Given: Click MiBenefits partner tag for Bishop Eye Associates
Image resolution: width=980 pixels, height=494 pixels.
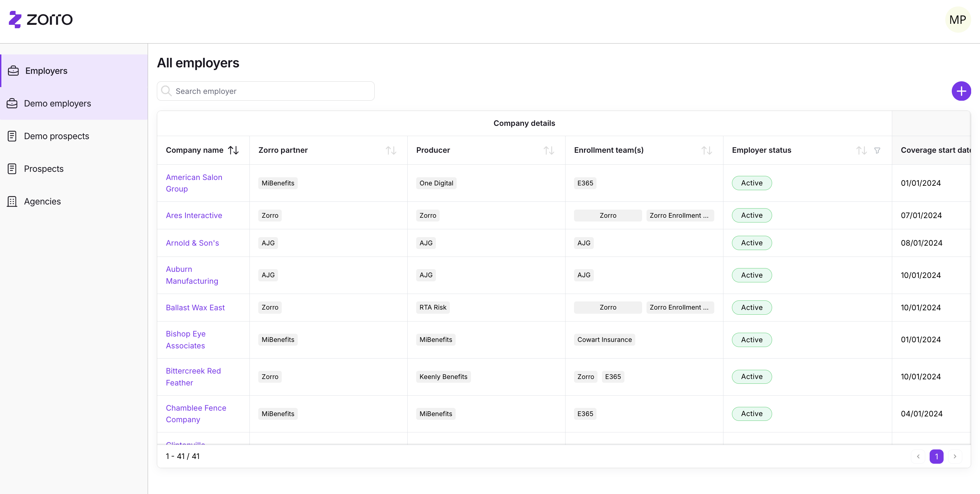Looking at the screenshot, I should [278, 340].
